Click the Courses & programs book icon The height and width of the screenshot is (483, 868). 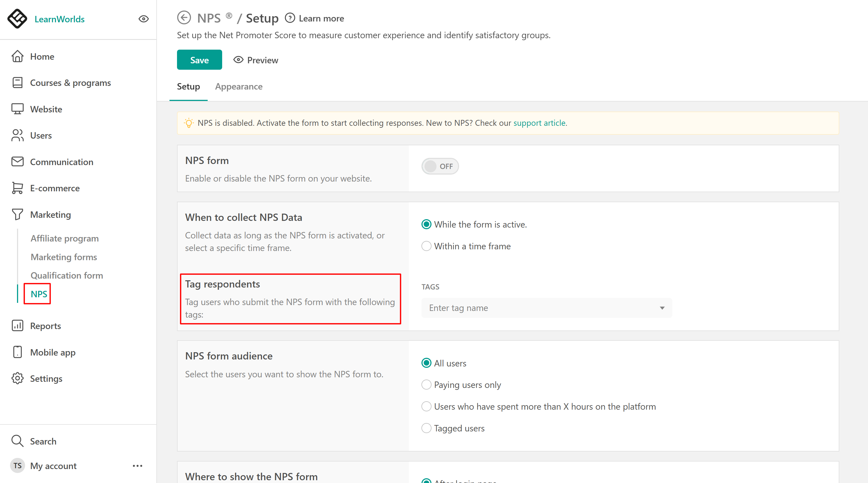tap(18, 83)
